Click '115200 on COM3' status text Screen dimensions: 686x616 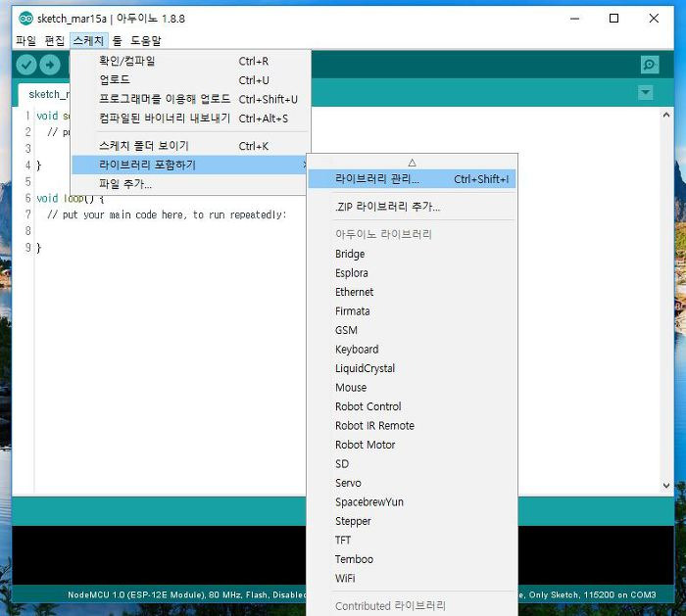point(620,594)
